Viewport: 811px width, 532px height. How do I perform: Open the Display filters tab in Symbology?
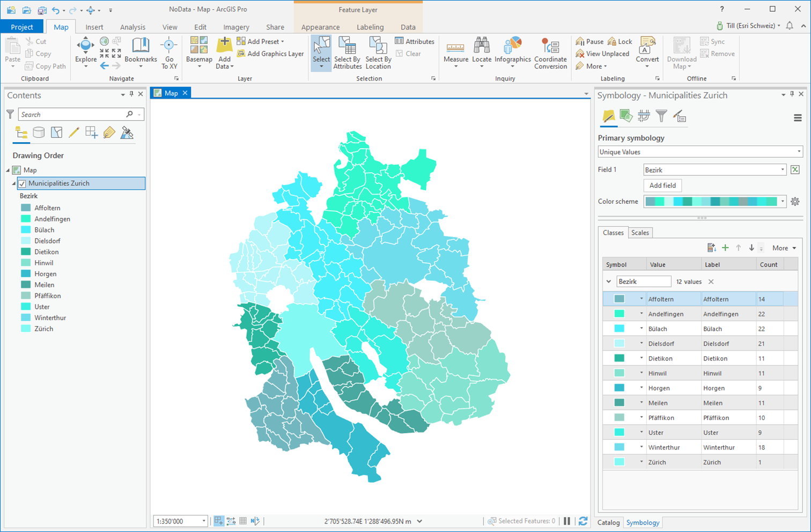coord(661,116)
